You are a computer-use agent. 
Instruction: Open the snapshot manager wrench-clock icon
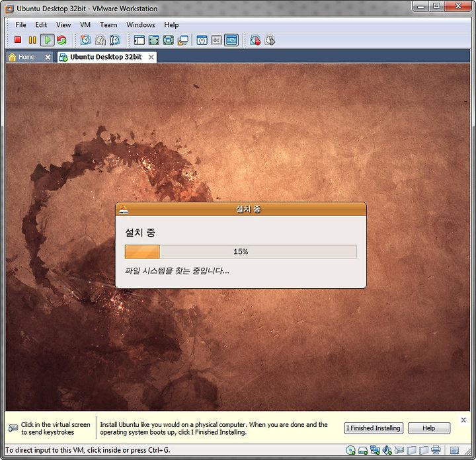point(115,40)
